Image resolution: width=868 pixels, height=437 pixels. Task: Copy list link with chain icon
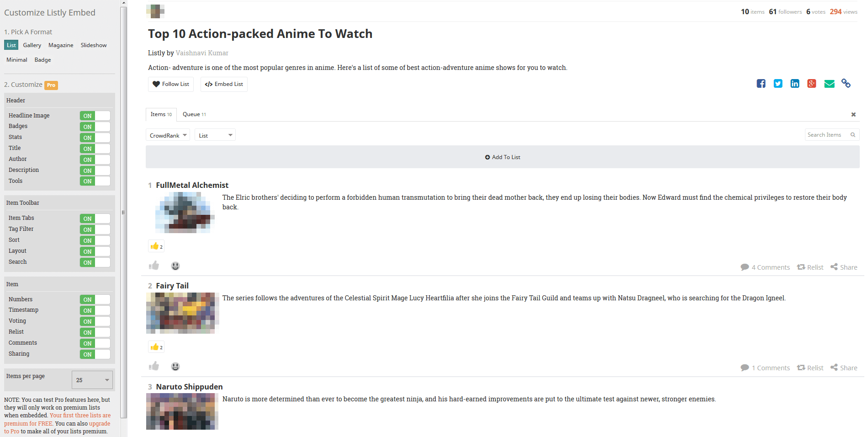point(846,84)
